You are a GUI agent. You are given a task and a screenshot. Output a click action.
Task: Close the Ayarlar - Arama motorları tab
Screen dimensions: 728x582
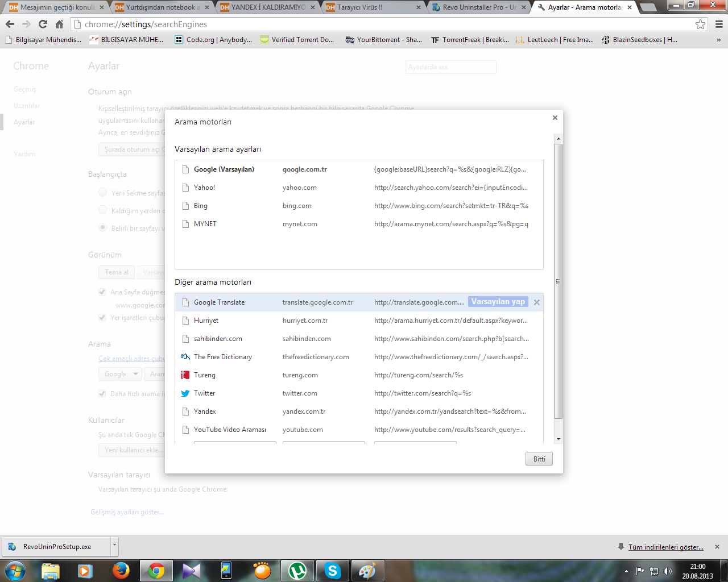[630, 7]
